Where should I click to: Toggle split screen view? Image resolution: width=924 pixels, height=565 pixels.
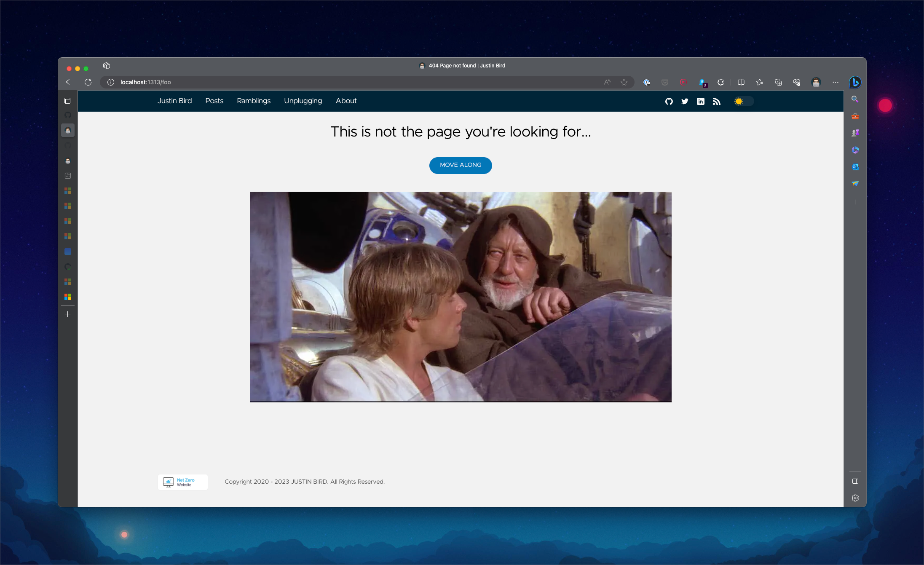pos(741,82)
